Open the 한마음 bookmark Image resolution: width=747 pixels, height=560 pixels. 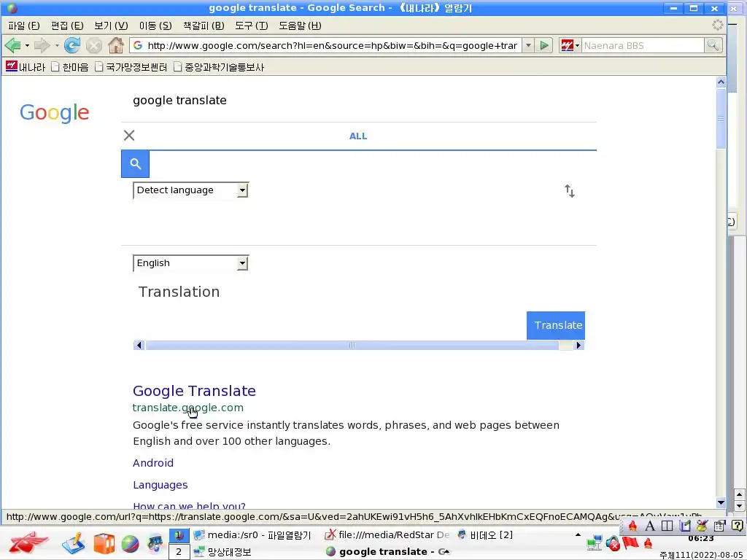coord(70,66)
